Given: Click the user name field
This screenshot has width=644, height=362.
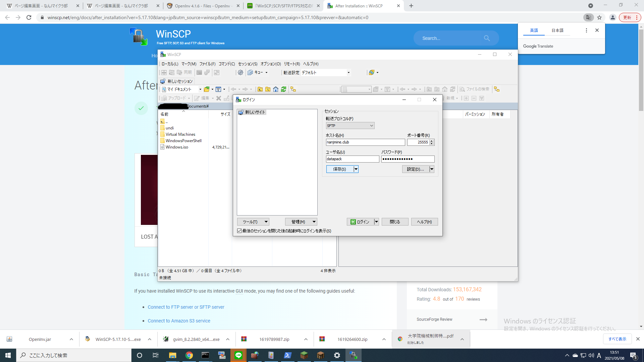Looking at the screenshot, I should pyautogui.click(x=352, y=159).
